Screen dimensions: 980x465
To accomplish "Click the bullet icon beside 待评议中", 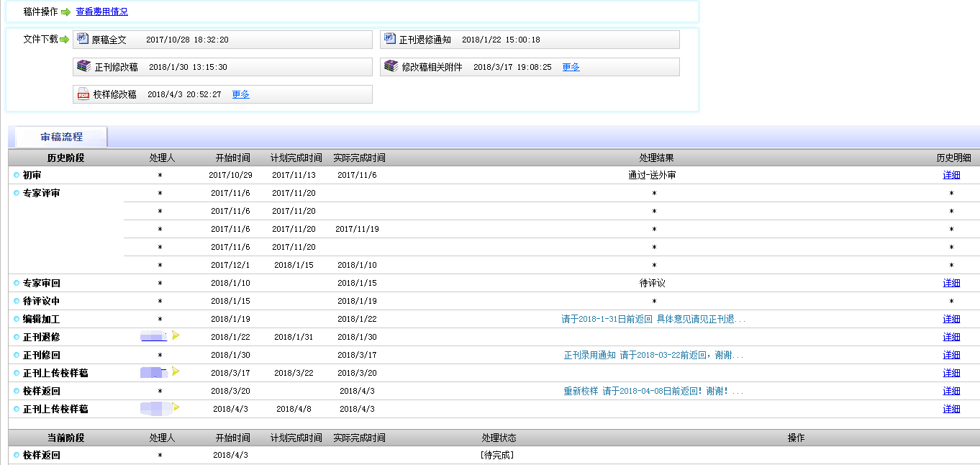I will [x=17, y=301].
